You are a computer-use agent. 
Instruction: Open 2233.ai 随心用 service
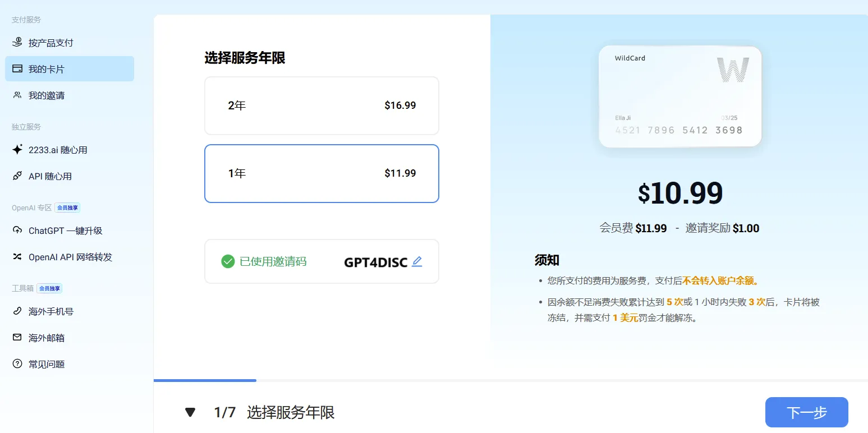click(x=17, y=149)
